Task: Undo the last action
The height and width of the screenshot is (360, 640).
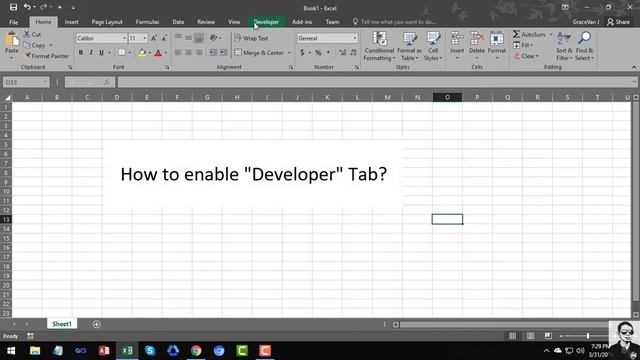Action: (27, 7)
